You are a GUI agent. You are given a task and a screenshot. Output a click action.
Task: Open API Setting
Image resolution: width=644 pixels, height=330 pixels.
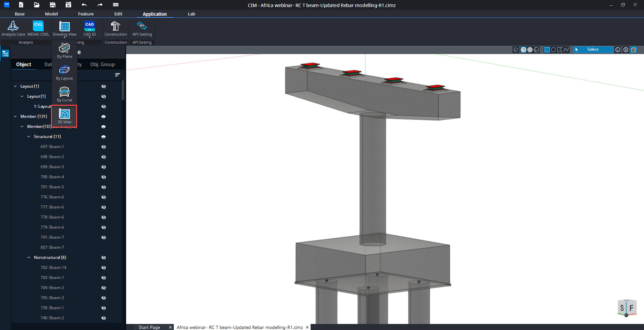point(142,29)
